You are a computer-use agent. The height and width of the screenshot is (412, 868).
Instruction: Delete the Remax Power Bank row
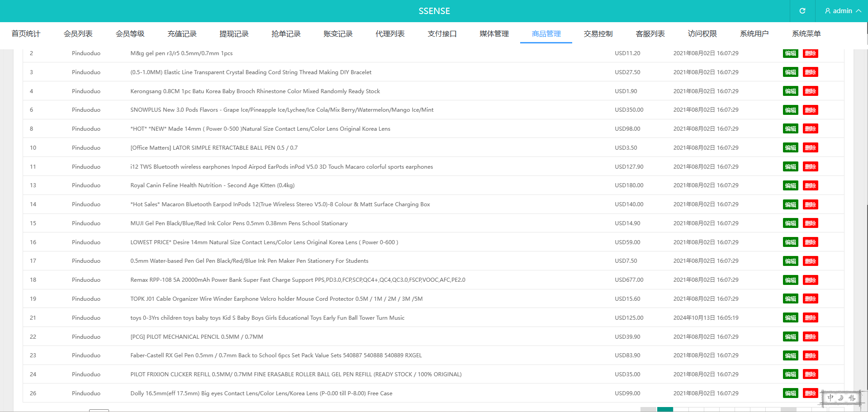(810, 280)
